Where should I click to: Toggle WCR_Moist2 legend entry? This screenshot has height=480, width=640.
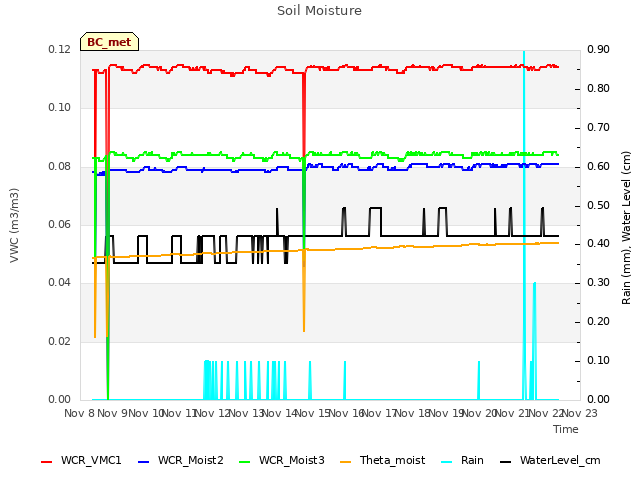click(181, 460)
